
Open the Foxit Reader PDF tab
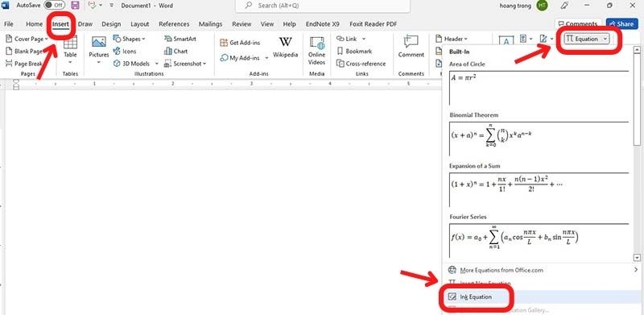374,24
